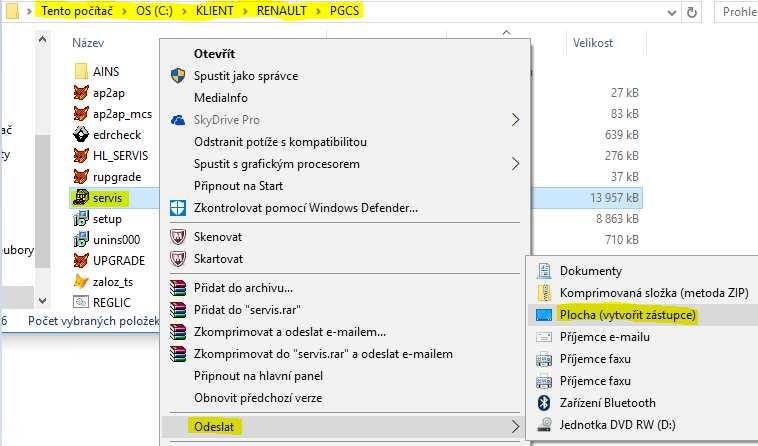Click the DVD RW drive icon
758x446 pixels.
[x=544, y=425]
